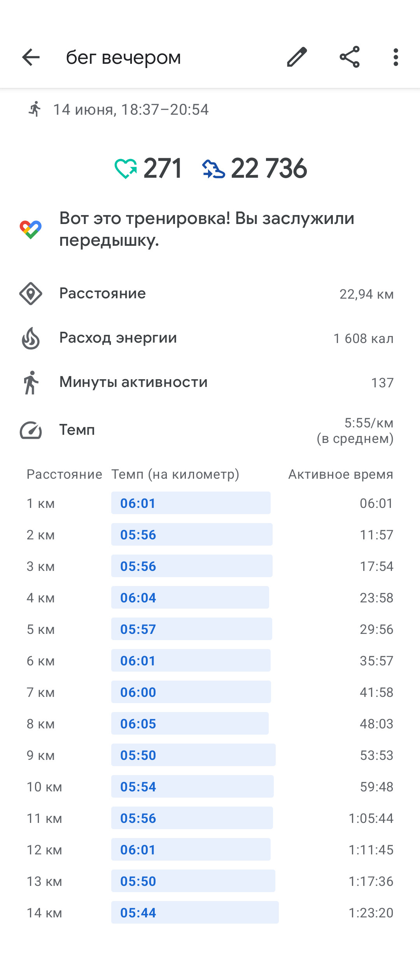This screenshot has width=420, height=980.
Task: Tap the flame energy expenditure icon
Action: click(x=31, y=338)
